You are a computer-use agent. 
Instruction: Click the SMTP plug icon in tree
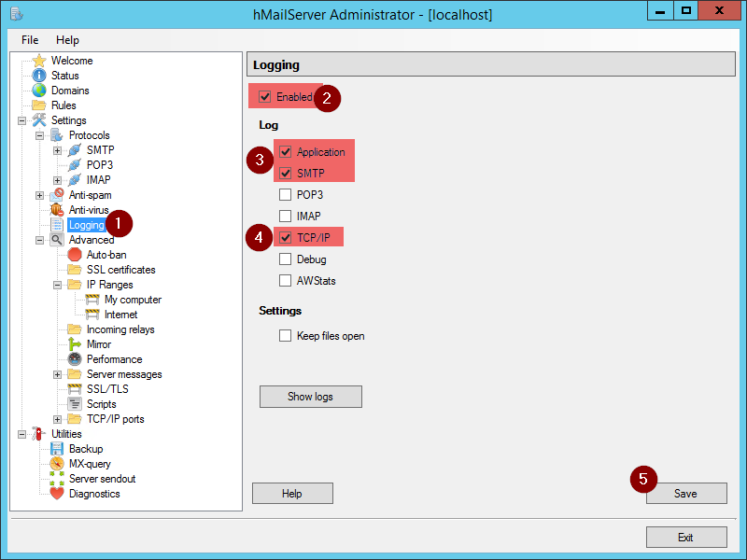click(x=75, y=150)
